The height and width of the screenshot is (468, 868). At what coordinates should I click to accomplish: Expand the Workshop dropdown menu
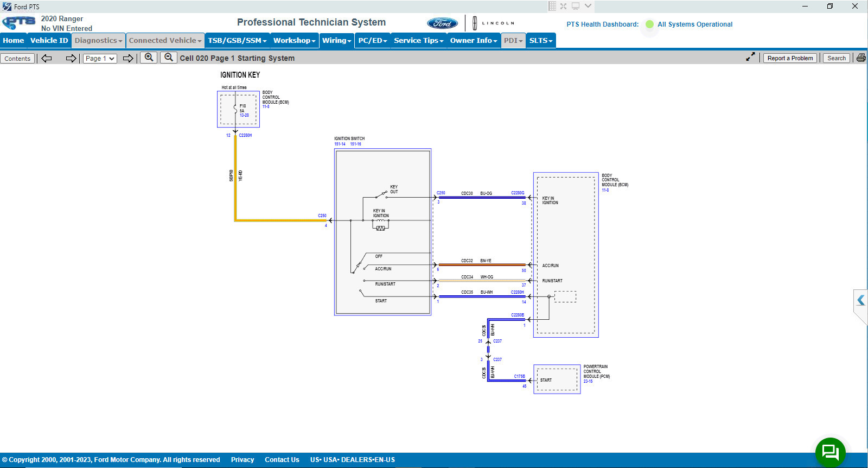tap(294, 41)
